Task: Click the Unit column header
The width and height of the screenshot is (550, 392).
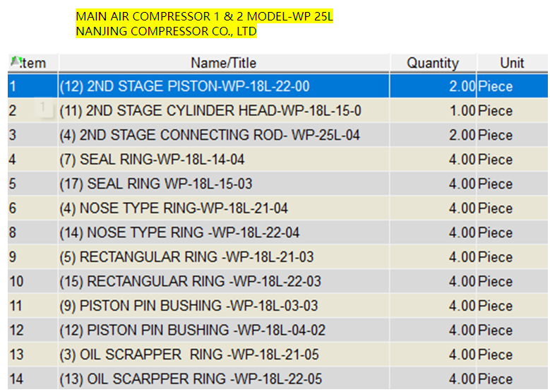Action: [x=512, y=63]
